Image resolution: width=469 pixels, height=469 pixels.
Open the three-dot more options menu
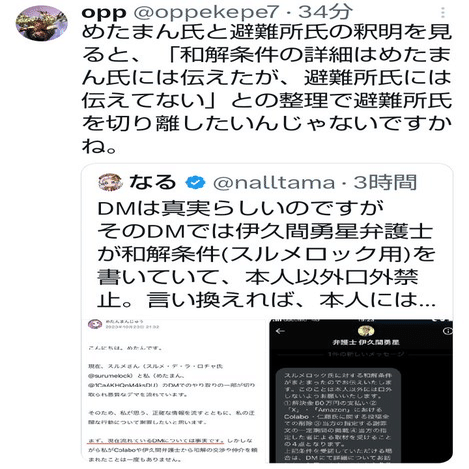click(443, 13)
